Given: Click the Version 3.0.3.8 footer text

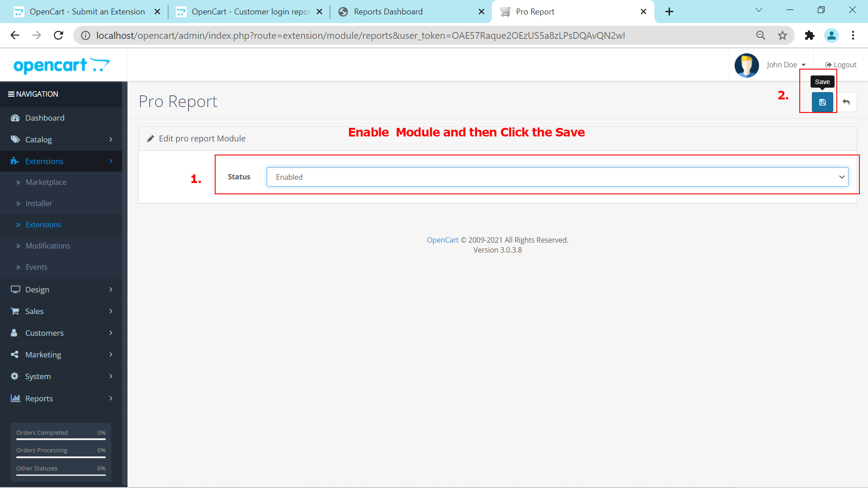Looking at the screenshot, I should pos(497,250).
